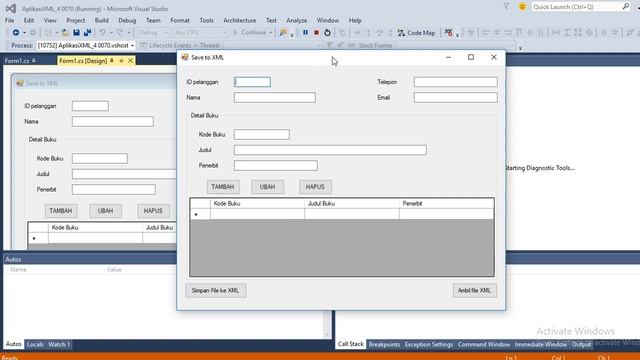Open Code Map from the toolbar
This screenshot has width=640, height=360.
(416, 33)
